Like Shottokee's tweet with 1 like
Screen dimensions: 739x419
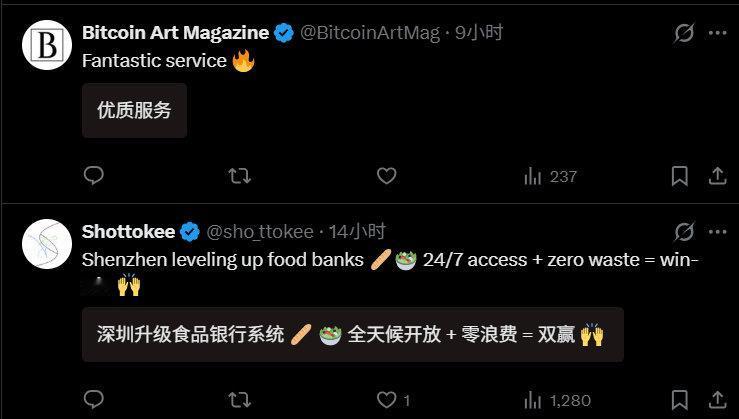coord(393,400)
